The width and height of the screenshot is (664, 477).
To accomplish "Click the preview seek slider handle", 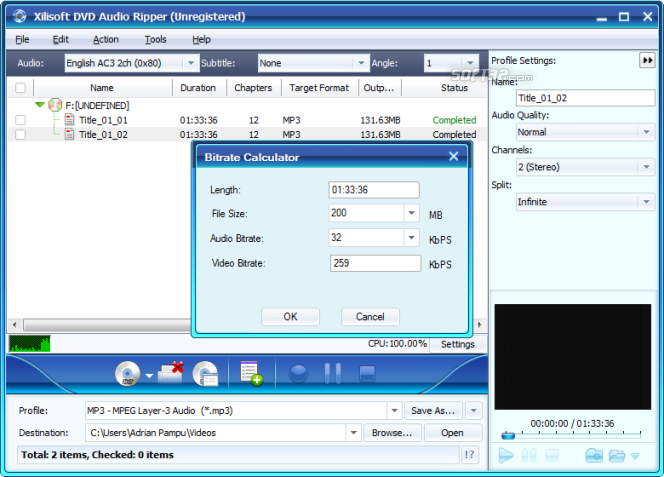I will (508, 435).
